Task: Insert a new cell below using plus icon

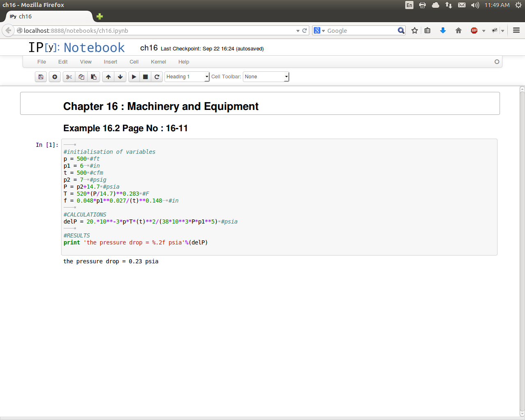Action: [55, 77]
